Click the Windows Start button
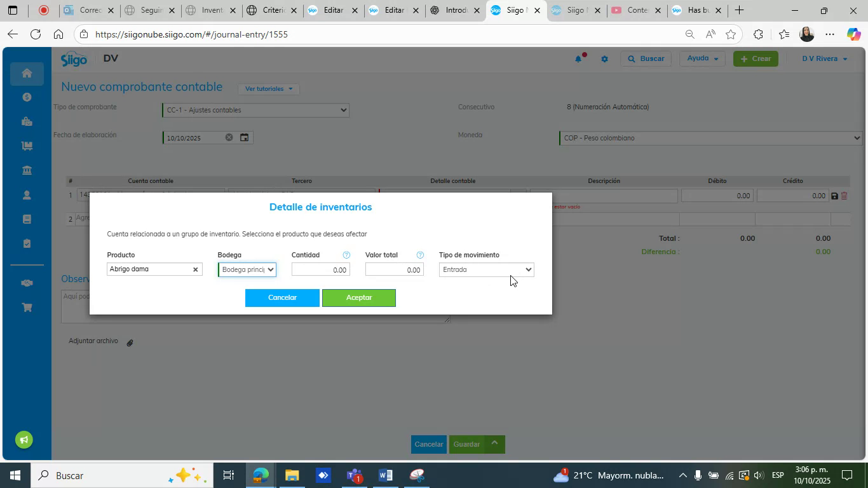Image resolution: width=868 pixels, height=488 pixels. [x=15, y=475]
